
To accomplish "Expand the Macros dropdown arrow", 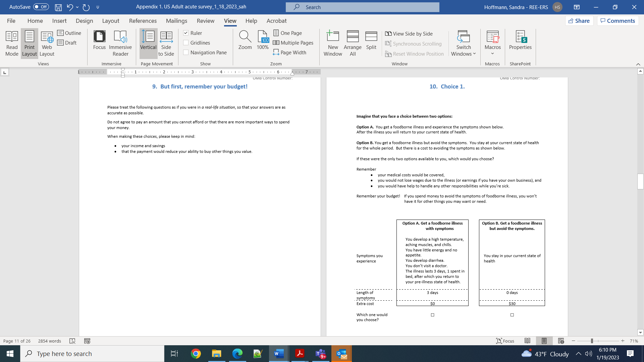I will pyautogui.click(x=492, y=54).
